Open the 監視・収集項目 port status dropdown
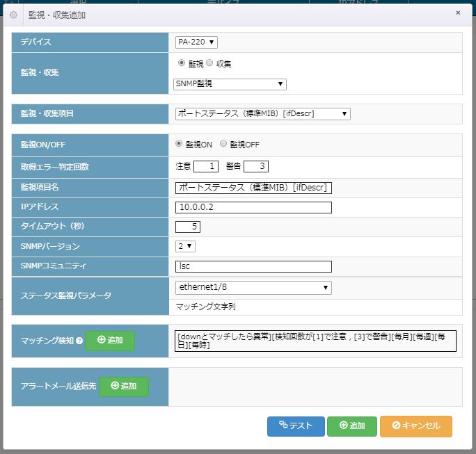 [262, 113]
